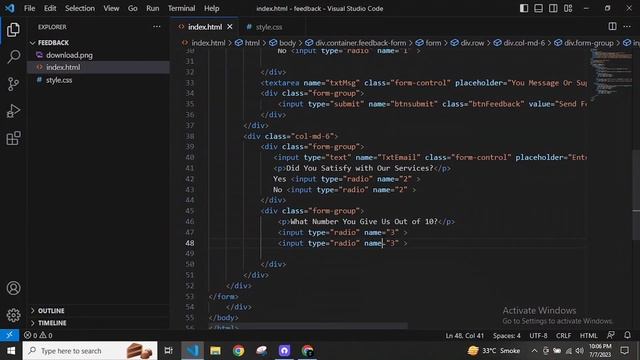Open Run and Debug view
Image resolution: width=640 pixels, height=360 pixels.
[13, 111]
